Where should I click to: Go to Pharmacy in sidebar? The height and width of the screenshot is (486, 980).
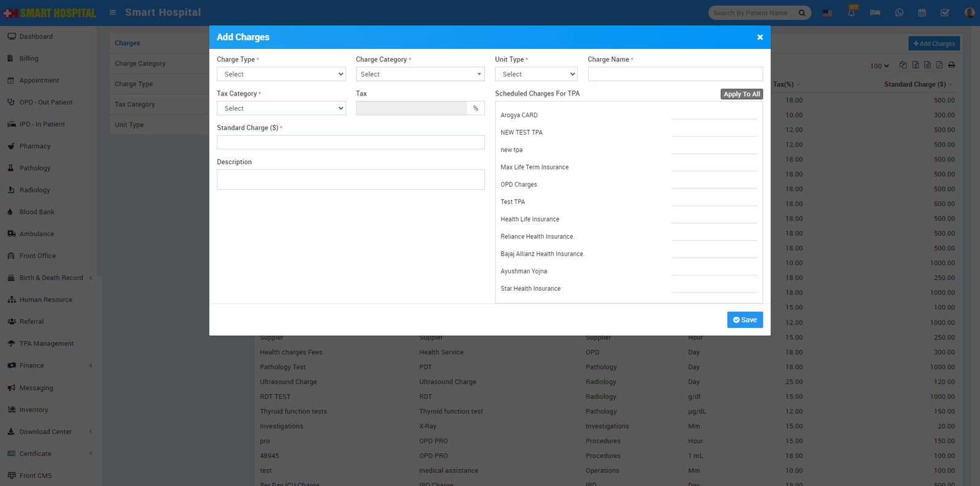(x=35, y=146)
